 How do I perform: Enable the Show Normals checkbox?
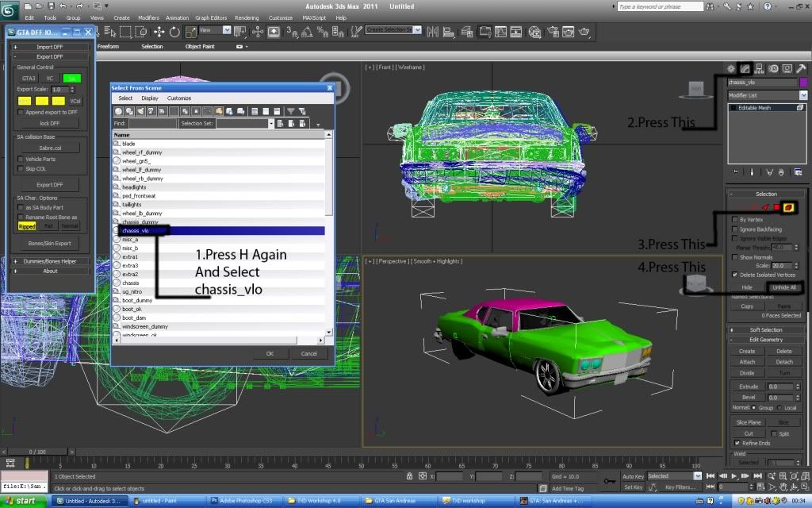(735, 257)
